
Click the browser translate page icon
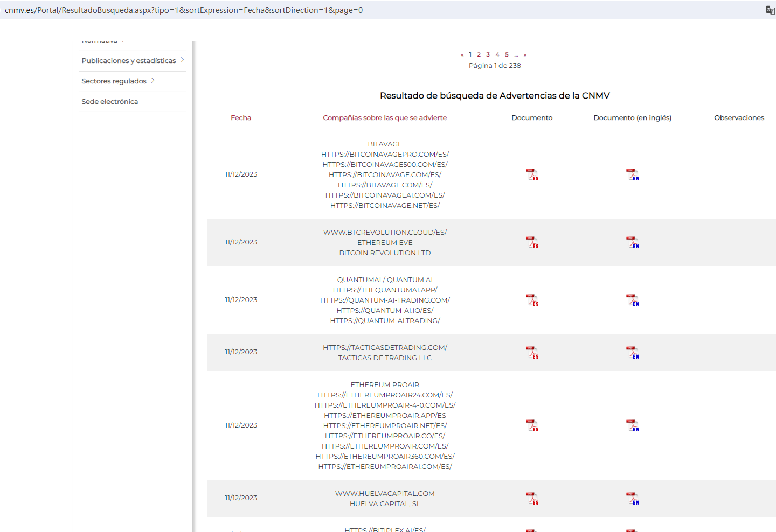pos(770,10)
